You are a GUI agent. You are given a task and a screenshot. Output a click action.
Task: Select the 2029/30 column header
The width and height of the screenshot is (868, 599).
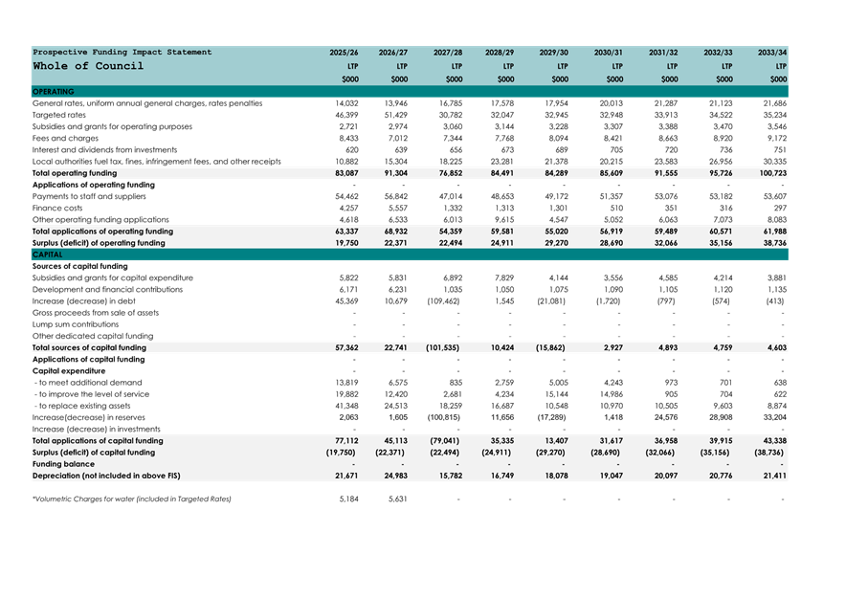click(x=553, y=53)
